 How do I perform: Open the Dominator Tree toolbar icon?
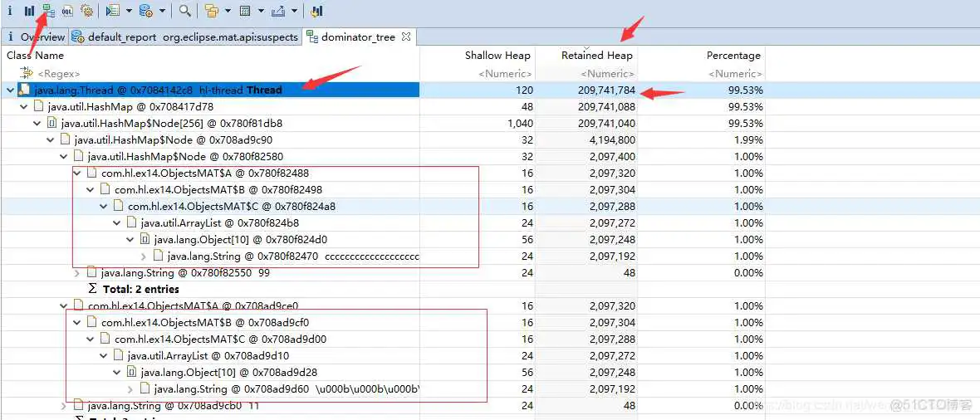point(48,11)
